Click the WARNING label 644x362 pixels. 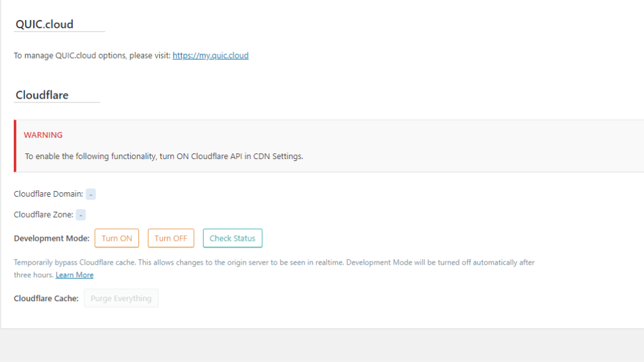[43, 135]
